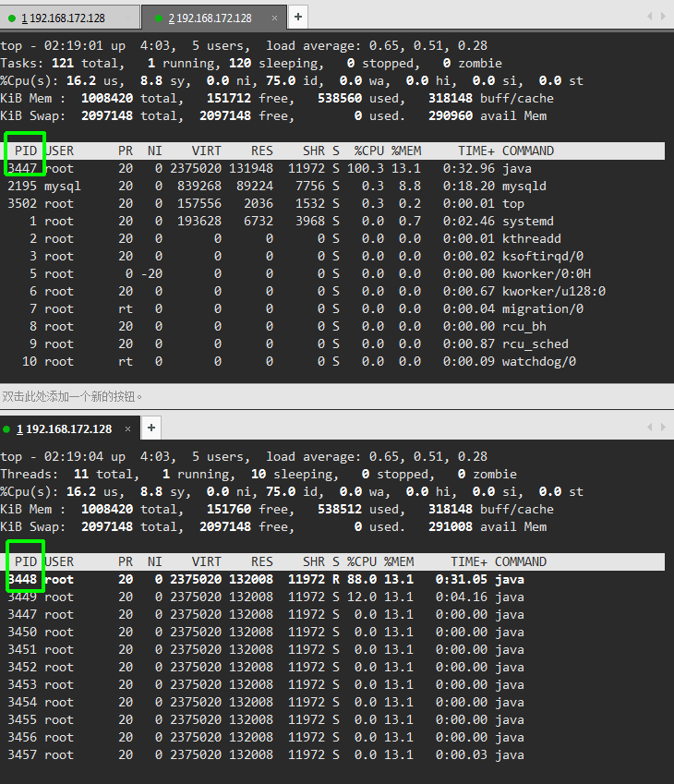Click the kthreadd command name

click(532, 238)
